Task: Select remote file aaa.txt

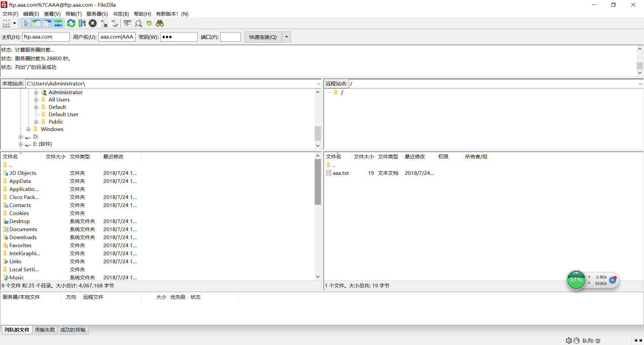Action: tap(340, 173)
